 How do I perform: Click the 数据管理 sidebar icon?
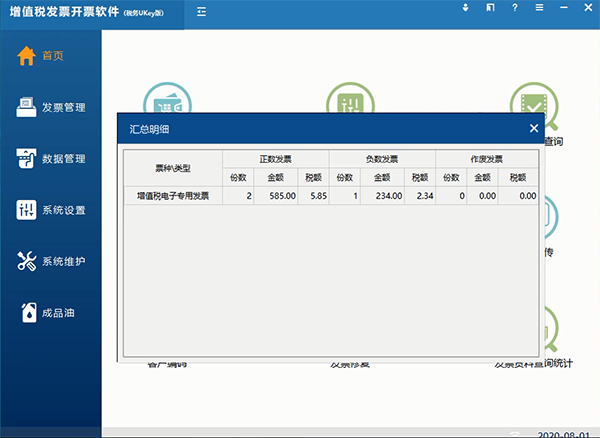coord(27,159)
